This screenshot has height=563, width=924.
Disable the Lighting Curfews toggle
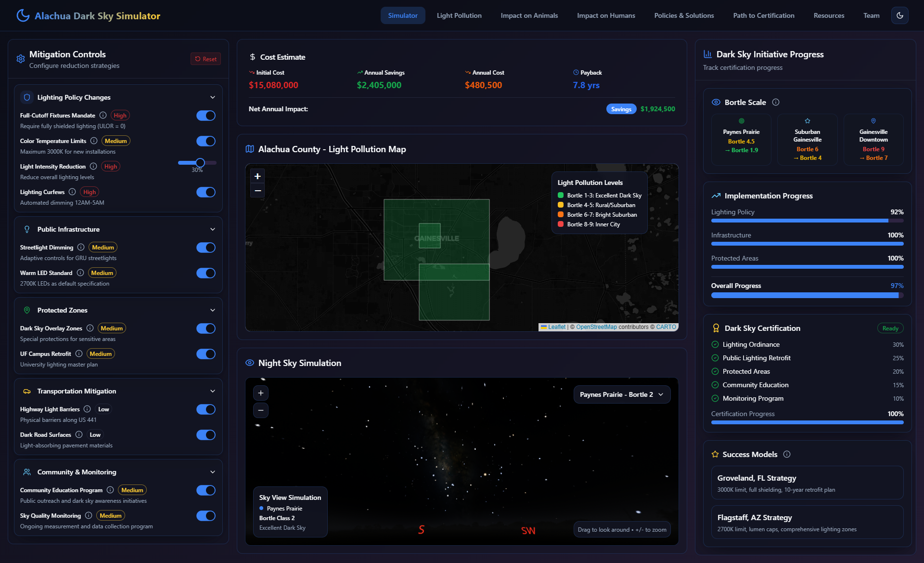tap(205, 192)
